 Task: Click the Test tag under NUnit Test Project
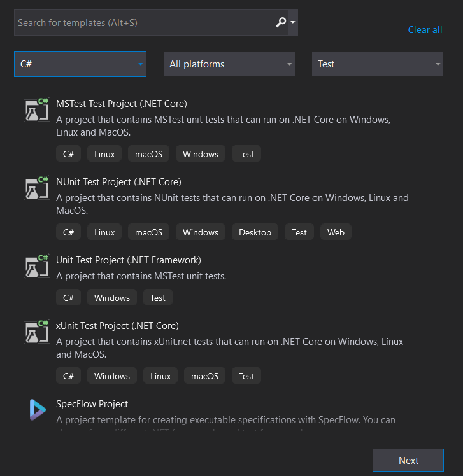(x=299, y=232)
